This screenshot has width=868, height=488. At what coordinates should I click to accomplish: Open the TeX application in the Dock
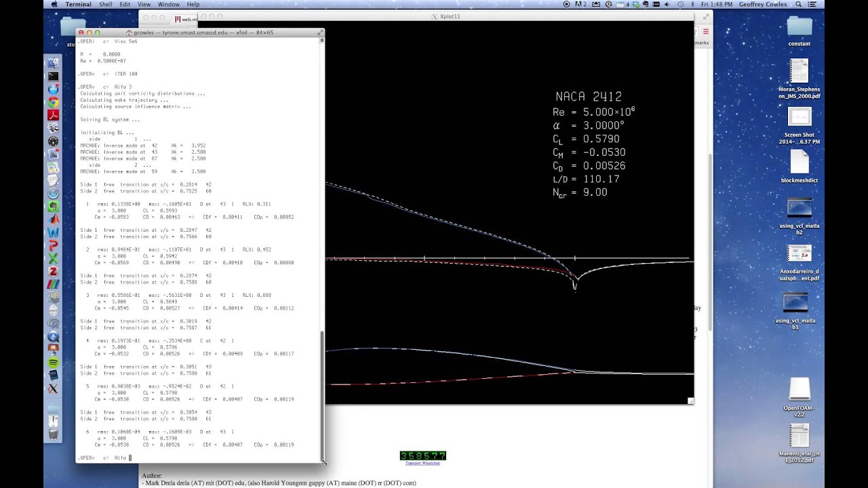click(53, 298)
